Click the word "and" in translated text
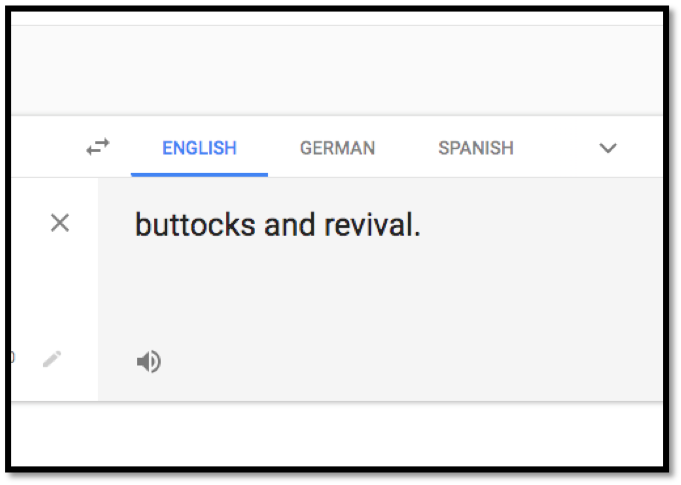 (290, 225)
